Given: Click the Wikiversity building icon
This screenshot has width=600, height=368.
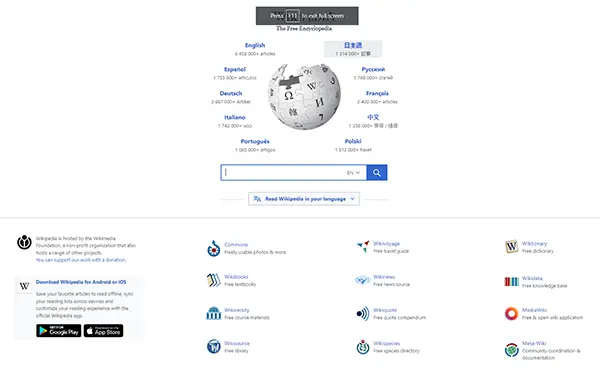Looking at the screenshot, I should click(214, 313).
